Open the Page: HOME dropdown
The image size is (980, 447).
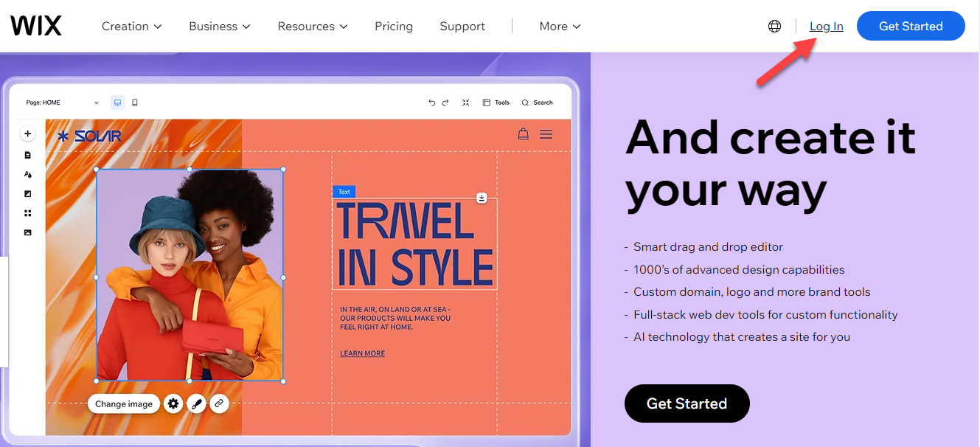click(x=62, y=103)
